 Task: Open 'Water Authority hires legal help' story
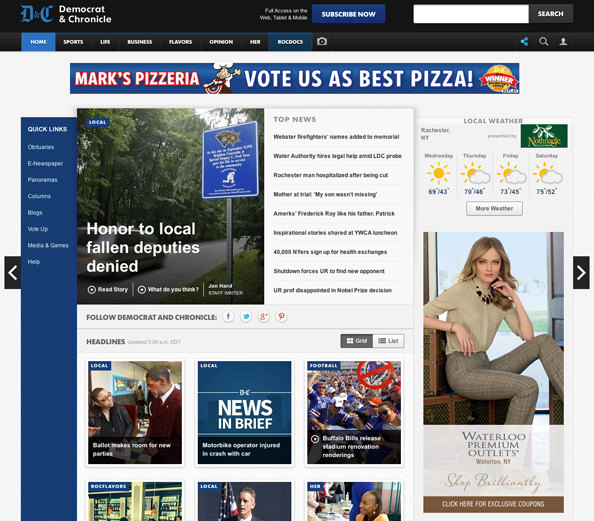pos(337,156)
